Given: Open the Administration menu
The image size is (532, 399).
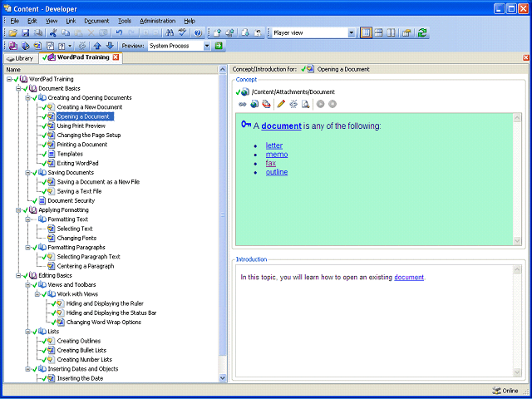Looking at the screenshot, I should [157, 21].
